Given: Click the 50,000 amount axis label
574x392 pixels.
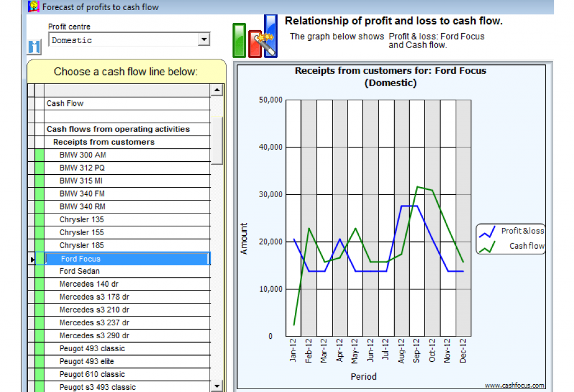Looking at the screenshot, I should pyautogui.click(x=271, y=100).
